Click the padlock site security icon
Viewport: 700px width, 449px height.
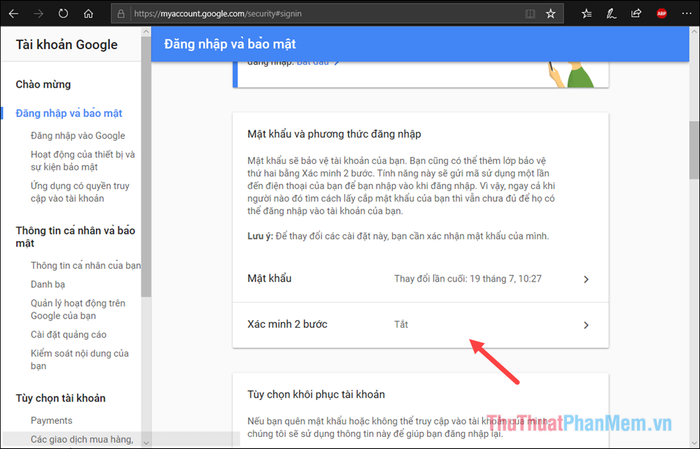121,14
